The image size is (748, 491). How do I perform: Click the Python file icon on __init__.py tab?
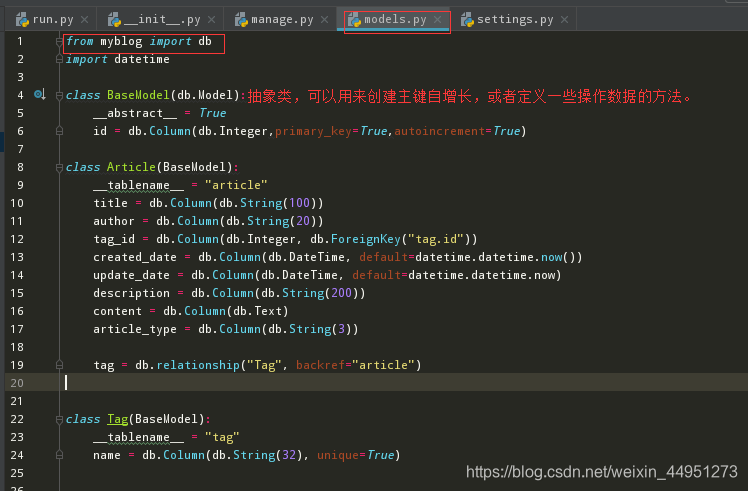114,20
